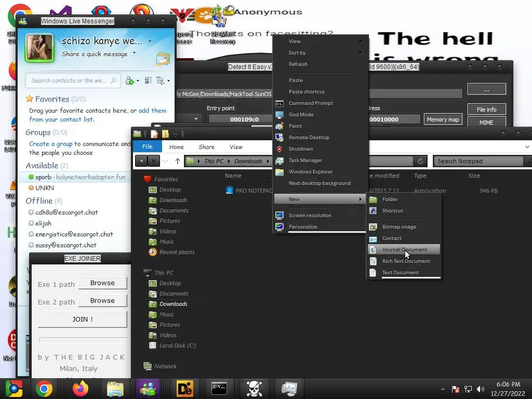The width and height of the screenshot is (532, 399).
Task: Open Pictures under Favorites in Explorer
Action: [170, 221]
